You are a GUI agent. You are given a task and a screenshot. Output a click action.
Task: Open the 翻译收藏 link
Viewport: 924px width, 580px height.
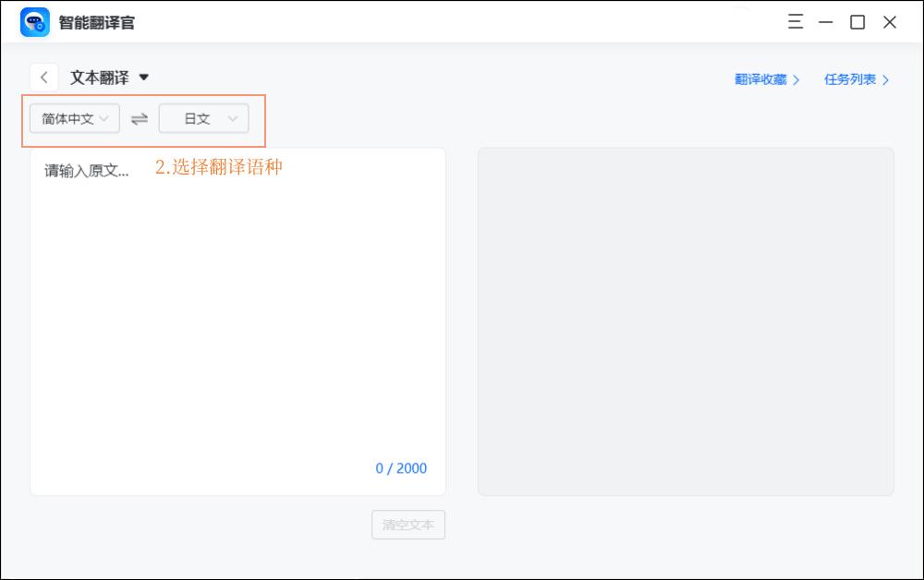point(767,79)
